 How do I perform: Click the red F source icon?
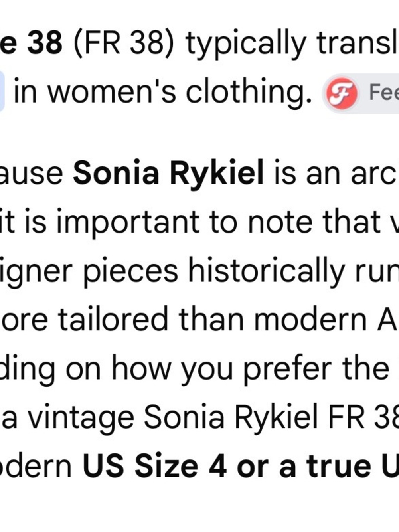342,93
